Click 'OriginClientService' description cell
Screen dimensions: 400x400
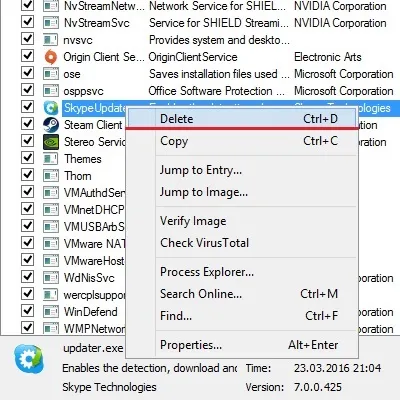[193, 57]
